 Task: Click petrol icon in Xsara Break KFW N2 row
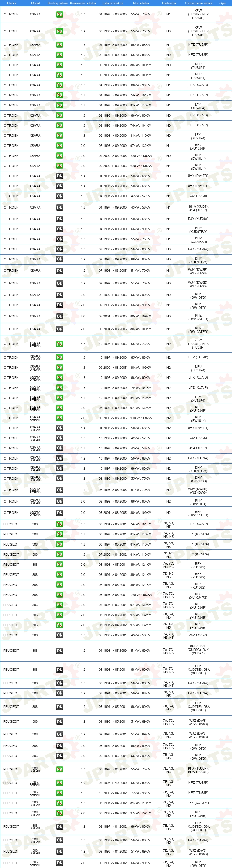point(59,344)
